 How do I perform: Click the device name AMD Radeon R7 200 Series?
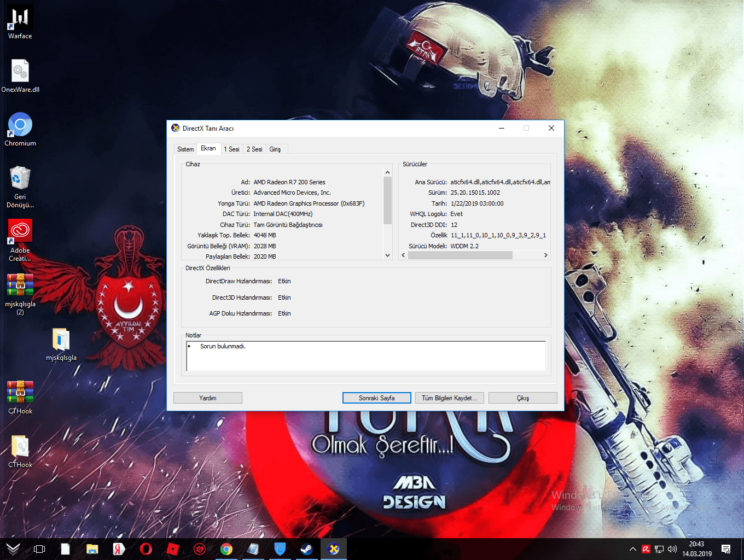[x=289, y=182]
